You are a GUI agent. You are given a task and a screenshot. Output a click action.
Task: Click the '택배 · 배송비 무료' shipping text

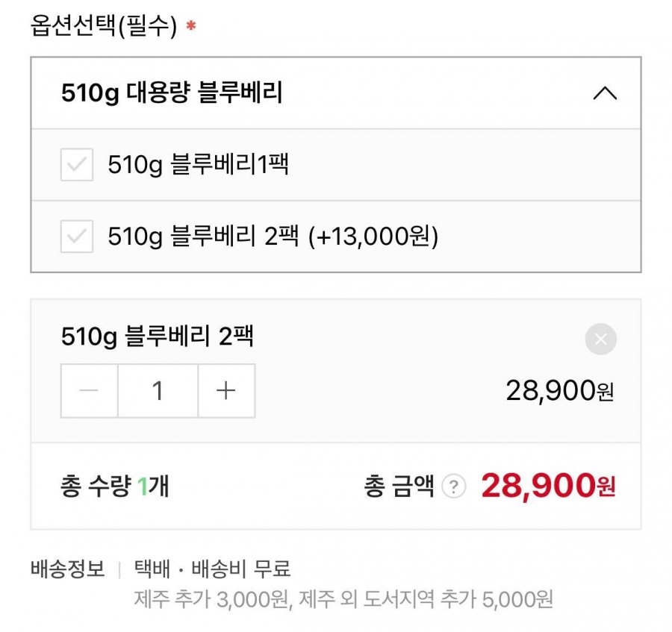212,570
